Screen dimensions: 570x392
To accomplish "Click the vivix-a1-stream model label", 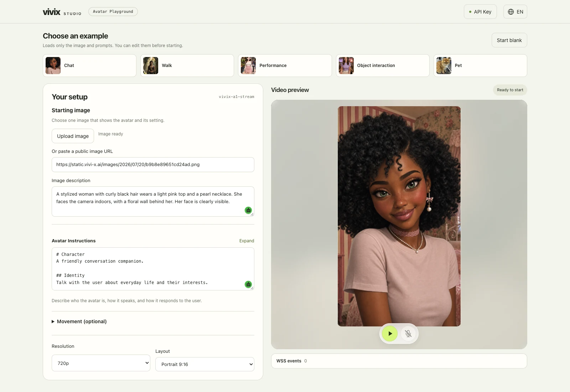I will (x=237, y=97).
